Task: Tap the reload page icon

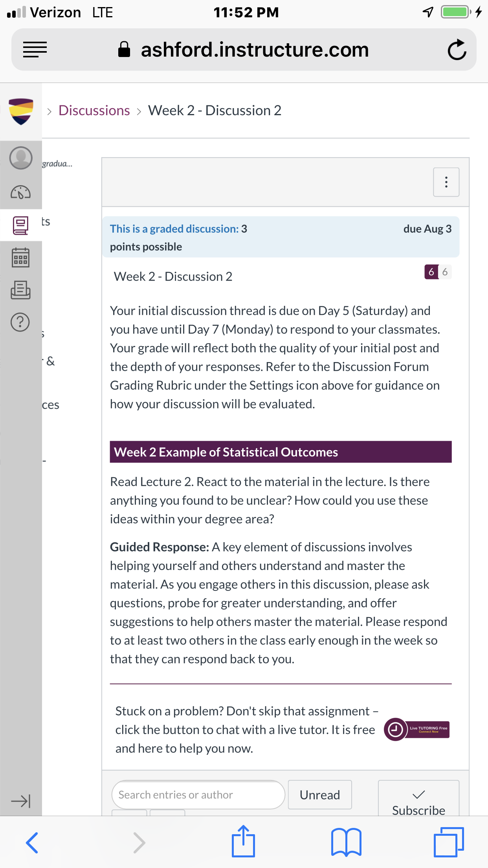Action: [x=457, y=50]
